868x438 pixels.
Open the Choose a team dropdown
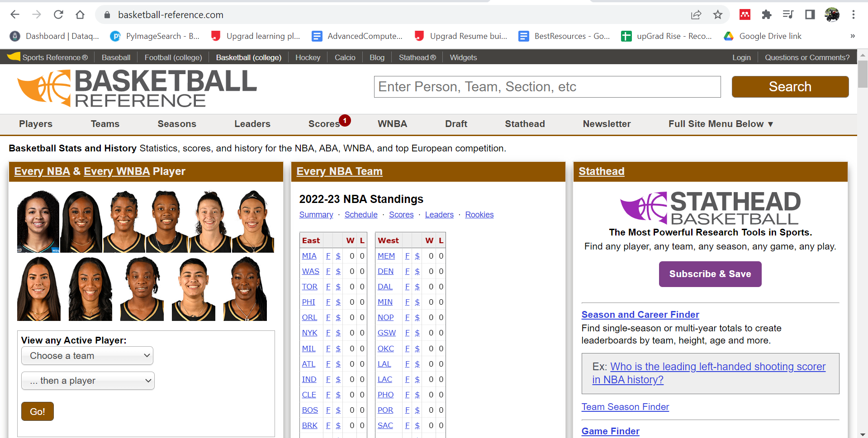point(87,356)
